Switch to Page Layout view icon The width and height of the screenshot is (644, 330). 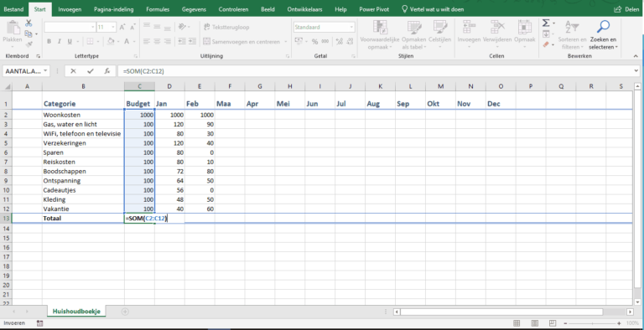tap(534, 323)
